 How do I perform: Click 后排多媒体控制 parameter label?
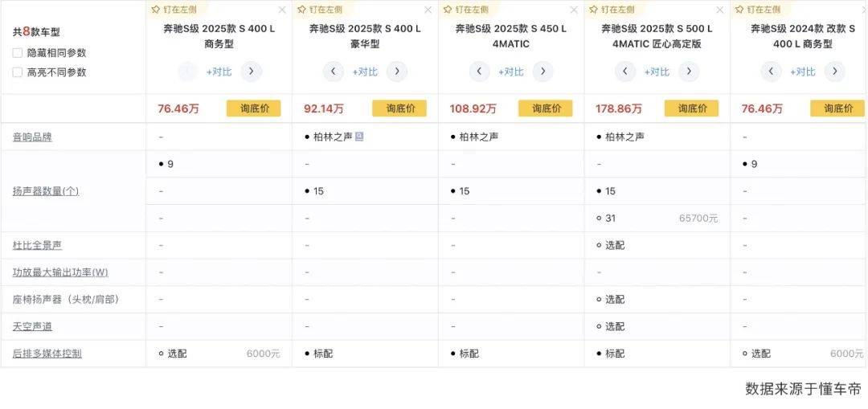47,354
